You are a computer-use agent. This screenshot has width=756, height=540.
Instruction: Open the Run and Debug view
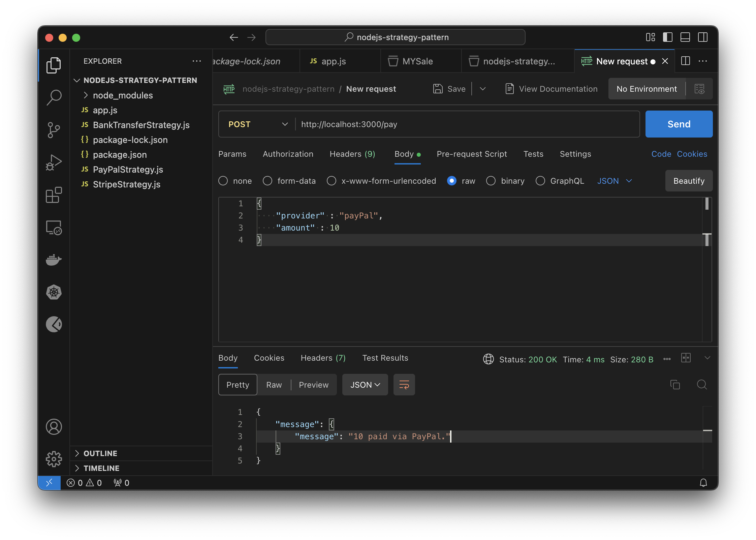[x=54, y=162]
